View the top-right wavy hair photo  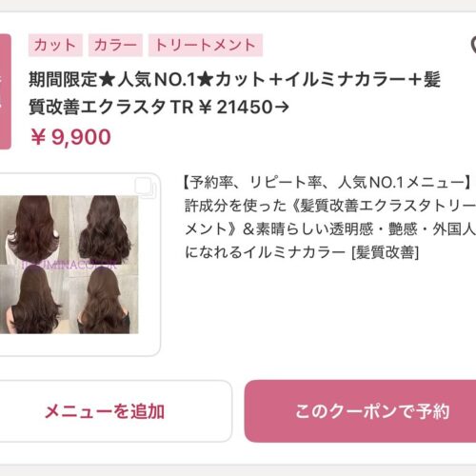pyautogui.click(x=104, y=229)
